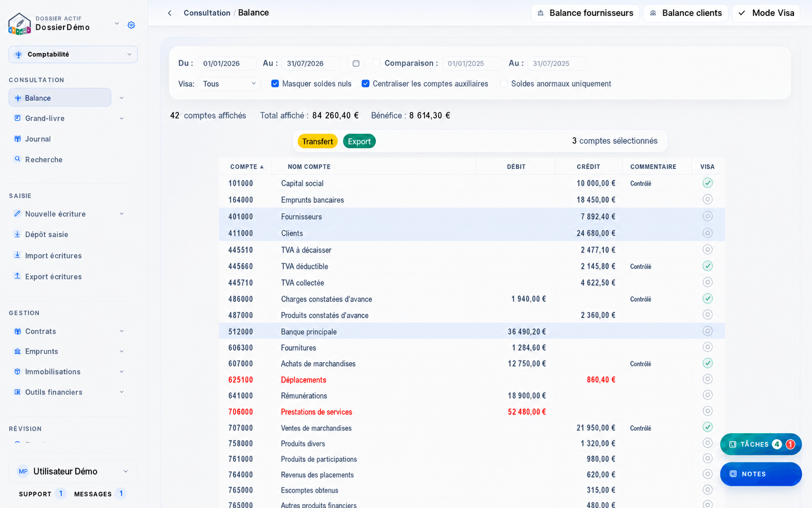This screenshot has height=508, width=812.
Task: Click the yellow Transfert button
Action: click(x=317, y=141)
